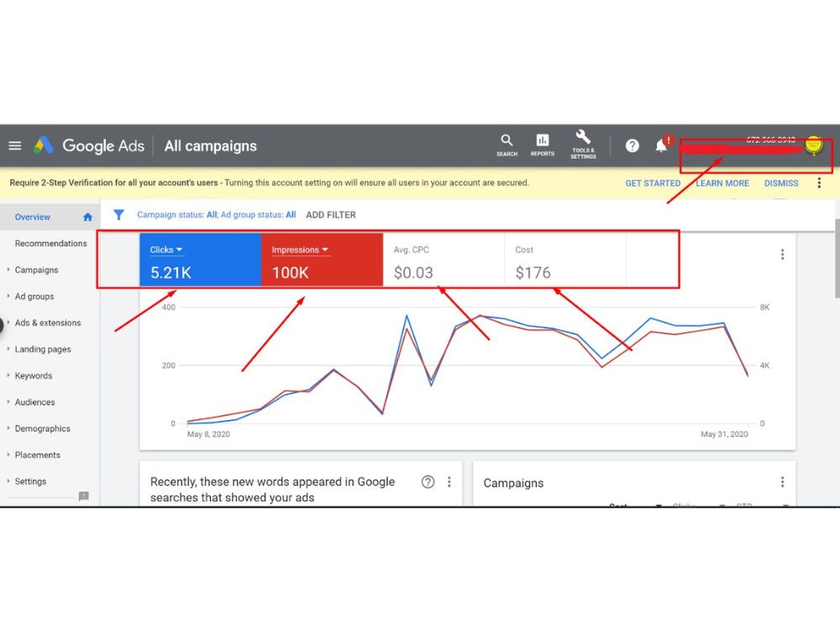The image size is (840, 630).
Task: Open Demographics in the sidebar
Action: click(x=42, y=428)
